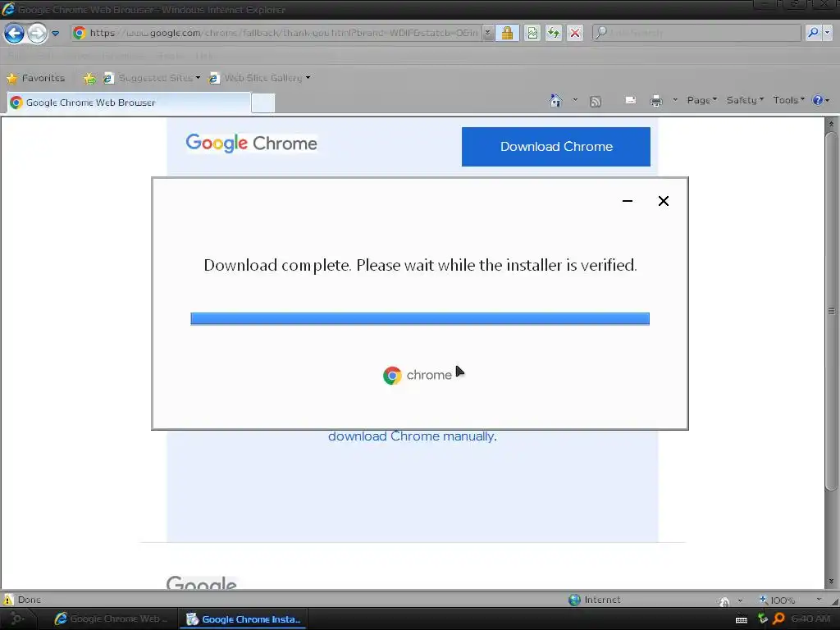840x630 pixels.
Task: Close the Chrome installer dialog
Action: [x=663, y=201]
